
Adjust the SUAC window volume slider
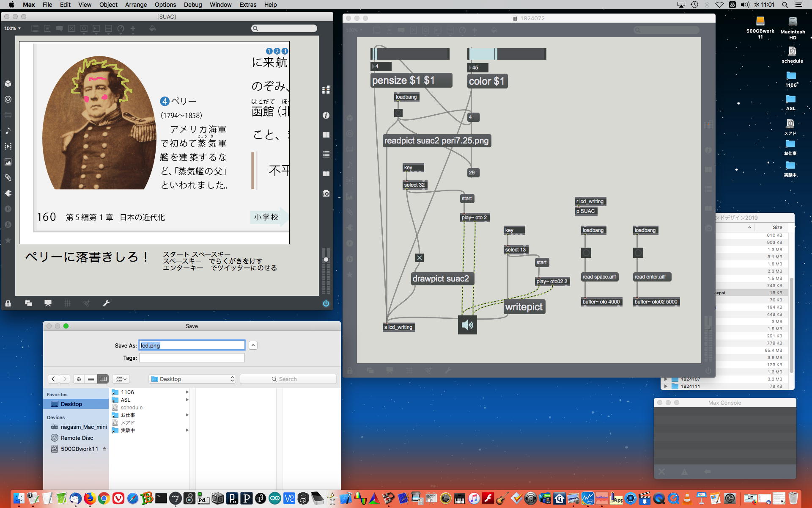coord(326,260)
